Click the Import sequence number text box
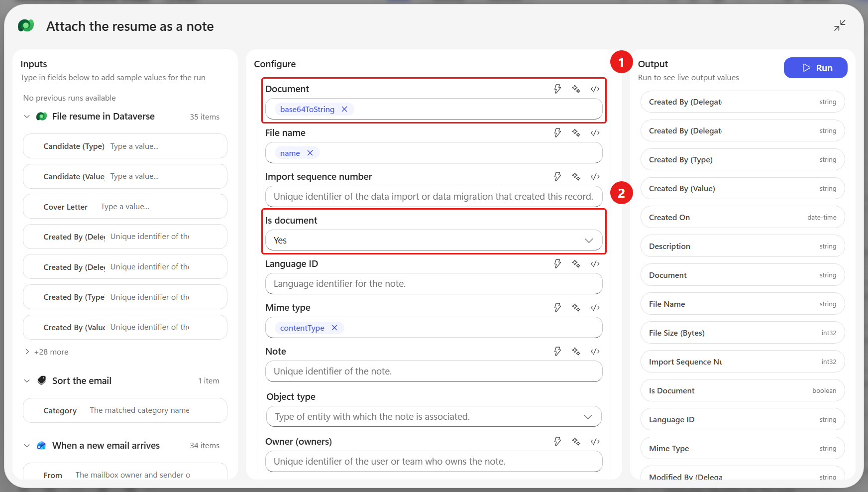This screenshot has height=492, width=868. tap(434, 196)
